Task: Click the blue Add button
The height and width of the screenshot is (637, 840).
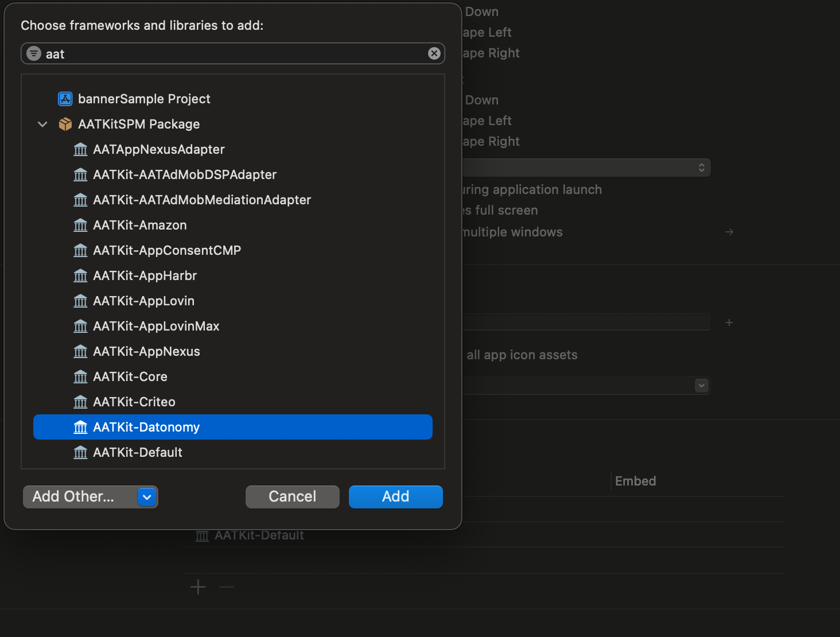Action: point(395,497)
